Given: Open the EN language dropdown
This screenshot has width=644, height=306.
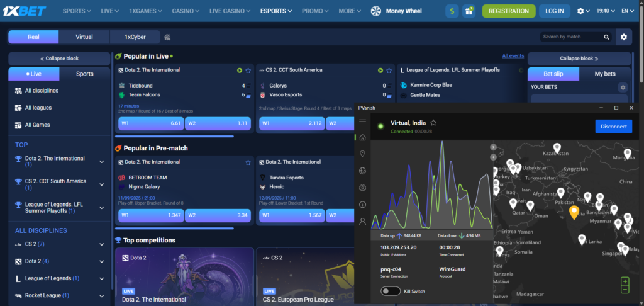Looking at the screenshot, I should (628, 11).
